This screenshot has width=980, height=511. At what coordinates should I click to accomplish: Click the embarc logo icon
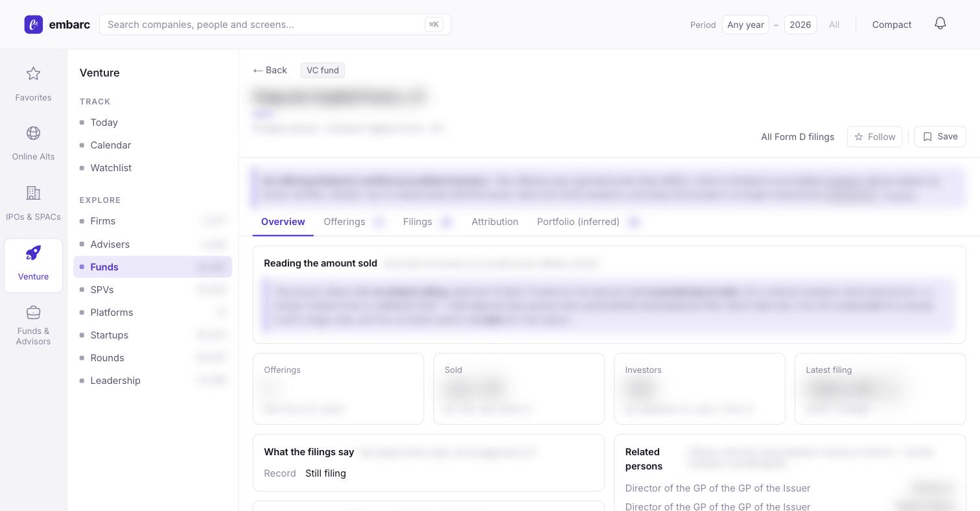coord(34,25)
